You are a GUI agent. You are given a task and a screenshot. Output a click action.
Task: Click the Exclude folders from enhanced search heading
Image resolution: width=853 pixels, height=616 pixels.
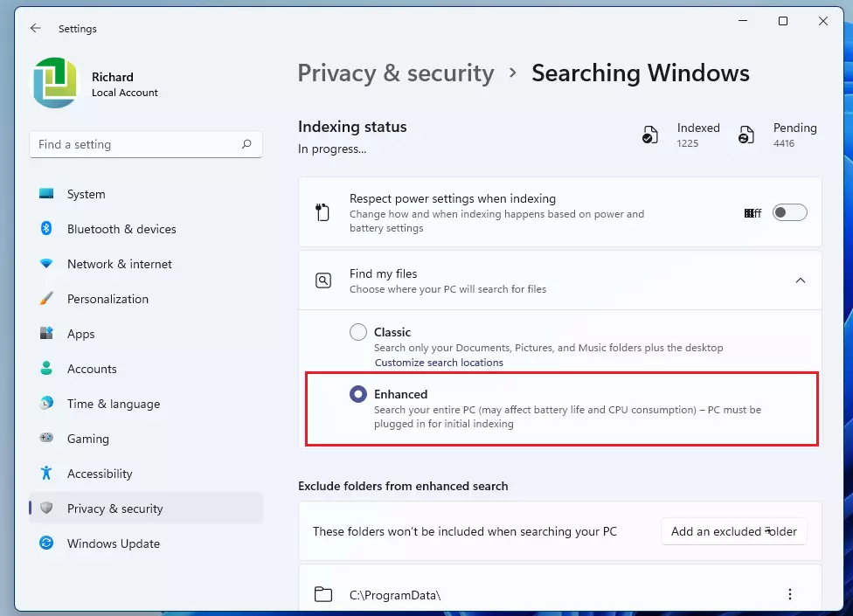[403, 486]
